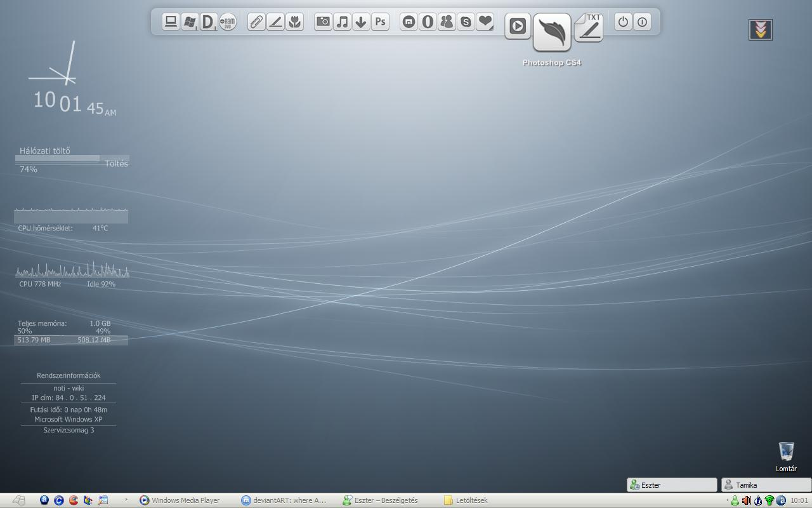Click the paperclip dock icon
The height and width of the screenshot is (508, 812).
256,22
